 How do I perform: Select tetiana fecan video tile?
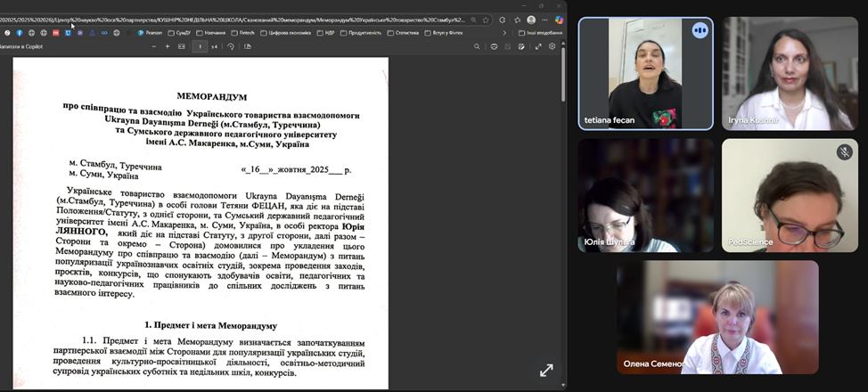[x=646, y=74]
